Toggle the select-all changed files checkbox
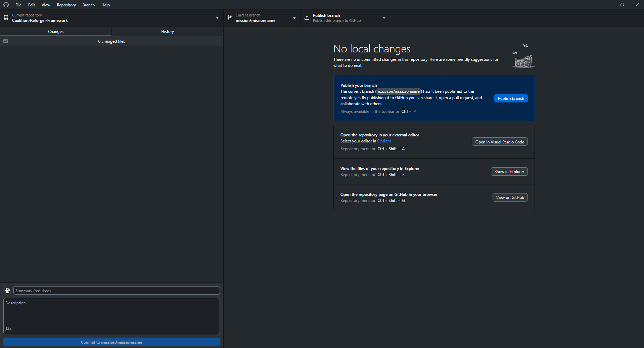 point(6,41)
